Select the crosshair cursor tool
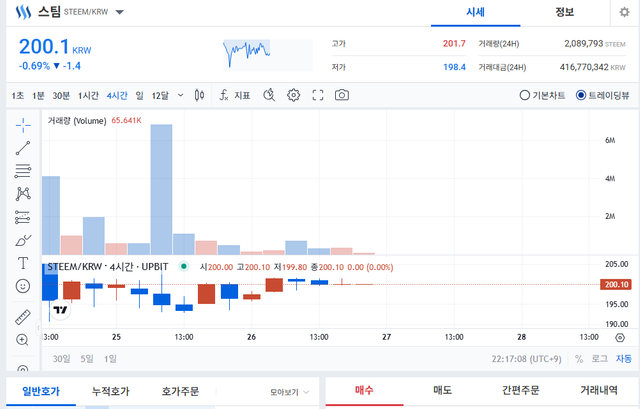Image resolution: width=640 pixels, height=409 pixels. click(x=23, y=125)
